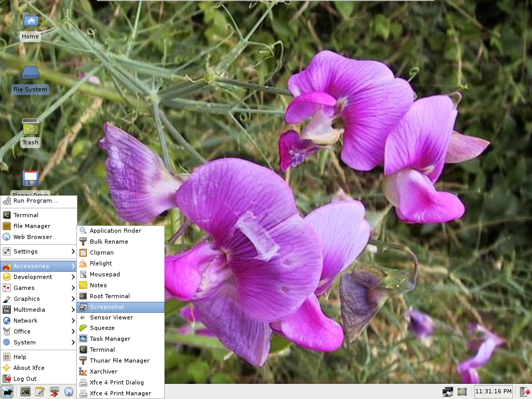Screen dimensions: 532x399
Task: Launch the highlighted Screenshot tool
Action: coord(121,307)
